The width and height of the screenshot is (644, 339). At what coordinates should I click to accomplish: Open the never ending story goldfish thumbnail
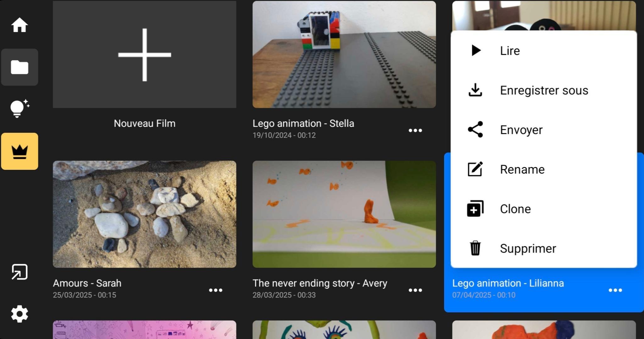point(344,214)
